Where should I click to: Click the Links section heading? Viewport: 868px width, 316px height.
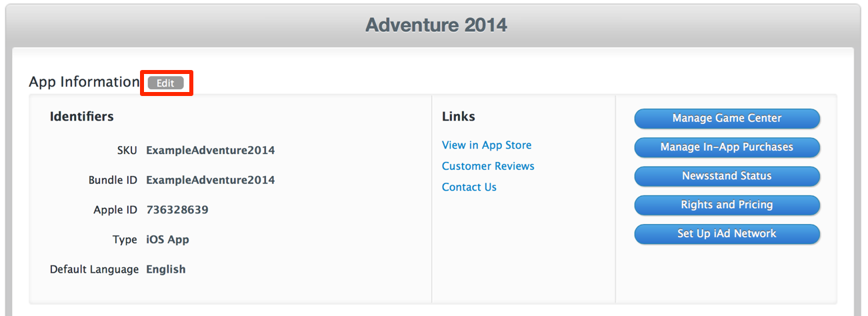459,117
